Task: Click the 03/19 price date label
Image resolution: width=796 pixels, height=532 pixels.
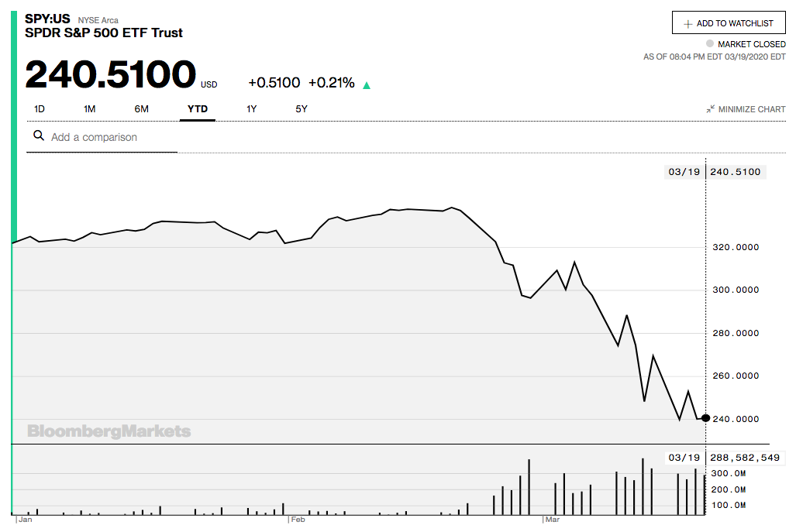Action: pos(684,172)
